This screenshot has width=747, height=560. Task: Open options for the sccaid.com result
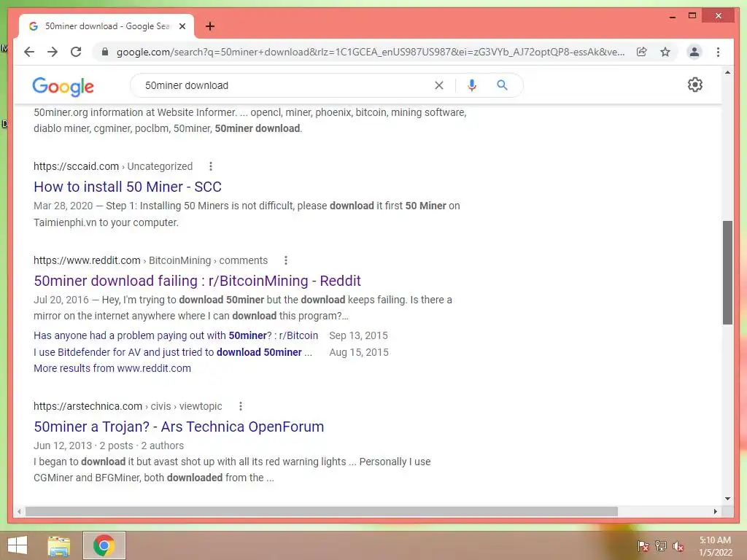point(211,166)
